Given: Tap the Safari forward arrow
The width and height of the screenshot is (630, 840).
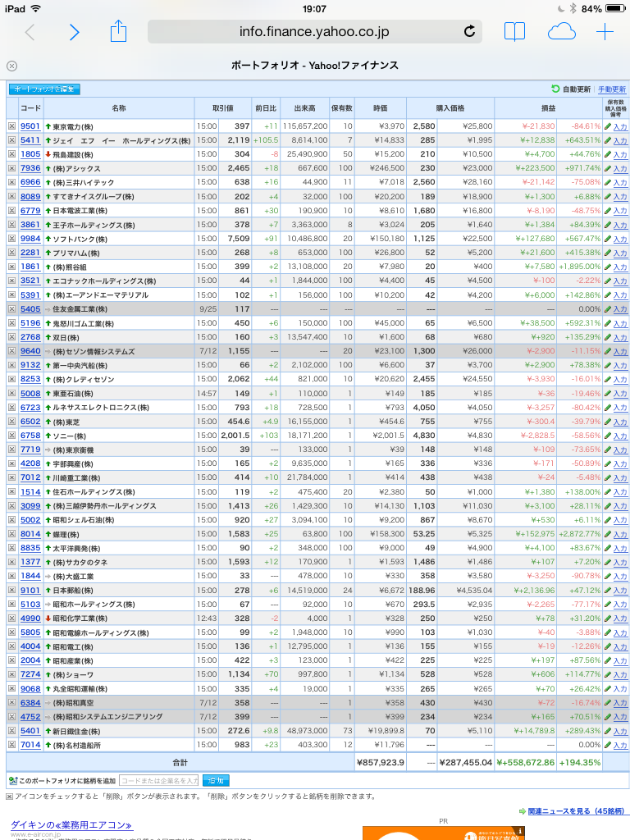Looking at the screenshot, I should click(x=75, y=32).
